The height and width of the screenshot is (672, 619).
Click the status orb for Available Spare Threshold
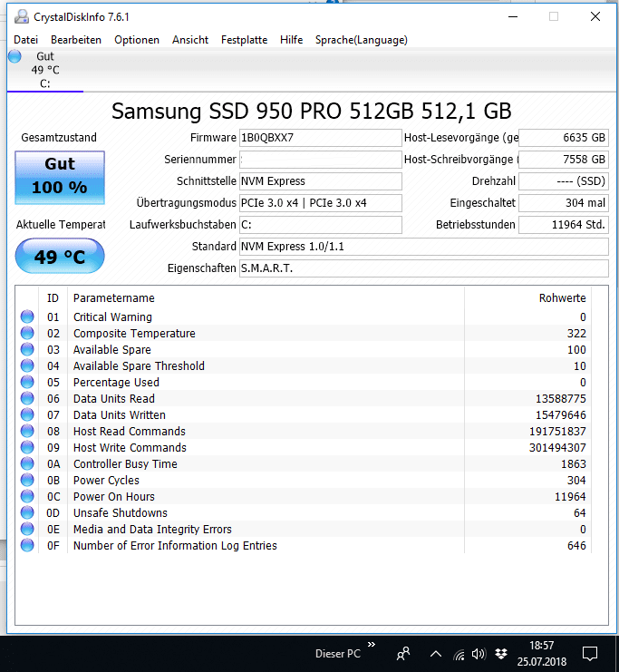27,365
